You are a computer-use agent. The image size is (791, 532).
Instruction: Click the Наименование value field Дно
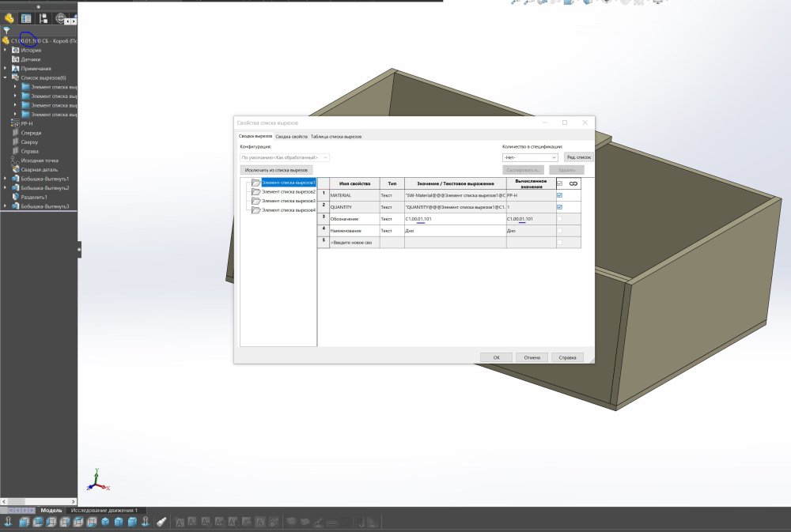tap(455, 231)
